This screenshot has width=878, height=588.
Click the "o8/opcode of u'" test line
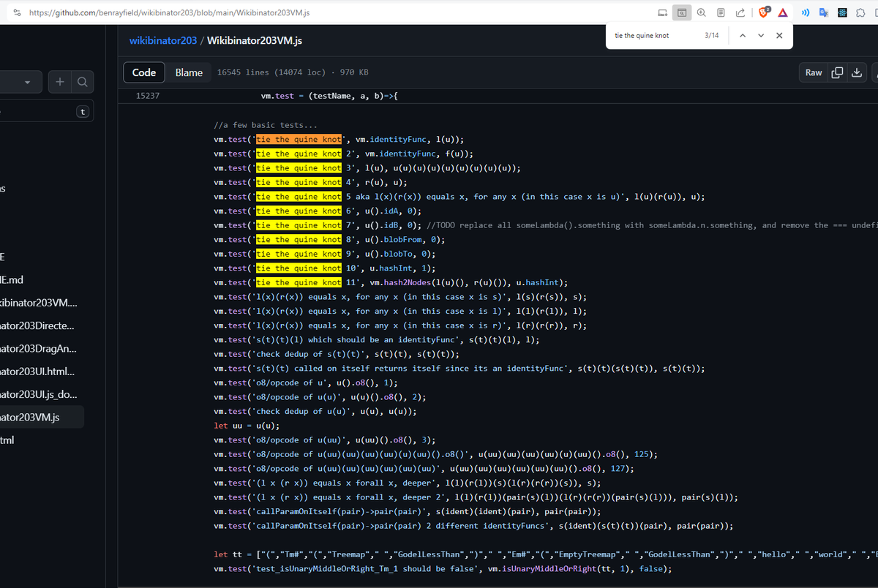[x=306, y=382]
